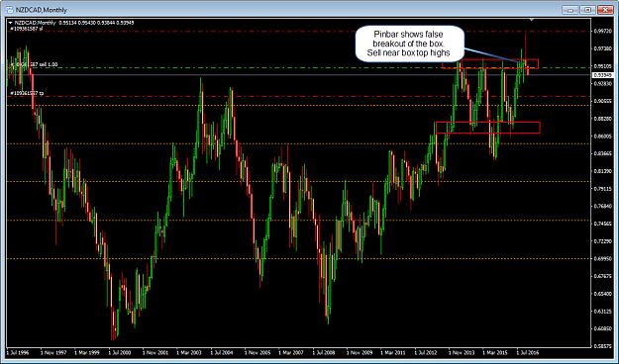The height and width of the screenshot is (364, 619).
Task: Click the 0.99720 price scale label
Action: click(x=602, y=31)
